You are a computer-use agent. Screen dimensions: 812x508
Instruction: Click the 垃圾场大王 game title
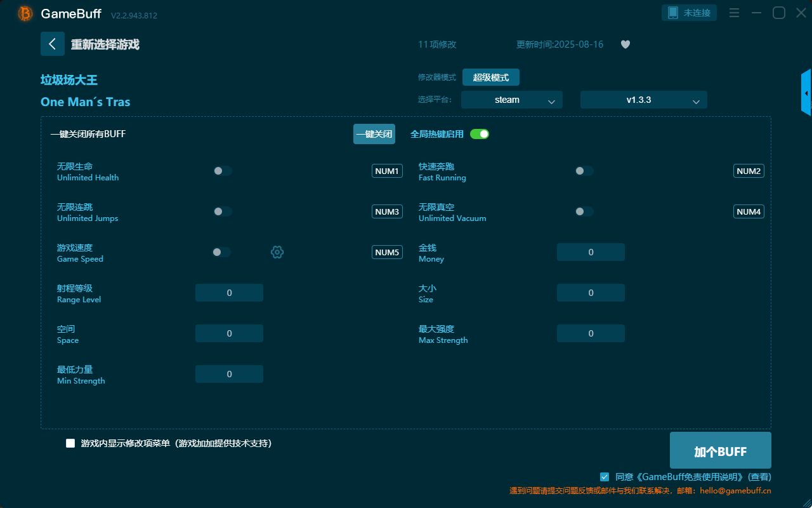[69, 80]
